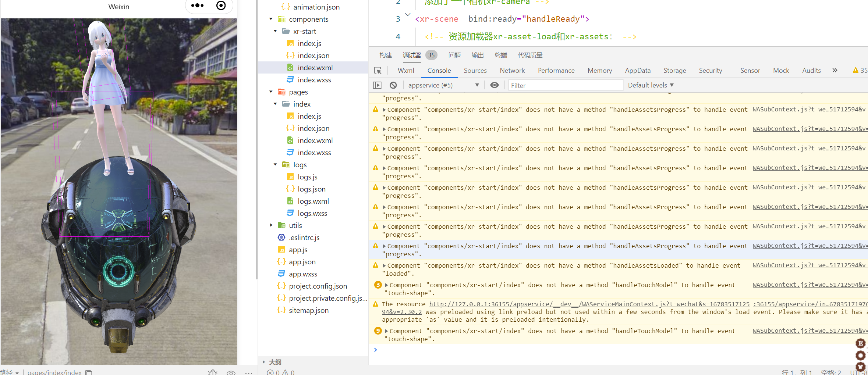Open WASubContext.js link on handleAssetsLoaded warning
Image resolution: width=868 pixels, height=375 pixels.
pyautogui.click(x=810, y=265)
